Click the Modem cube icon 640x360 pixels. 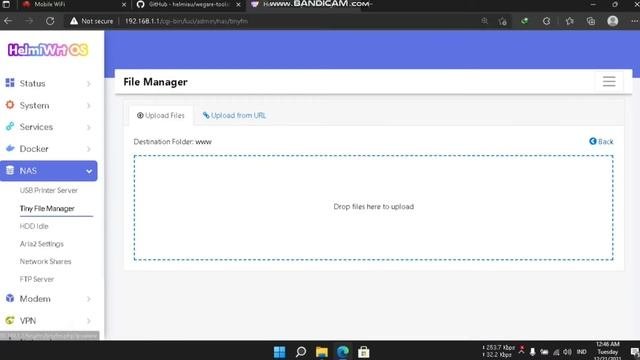coord(10,298)
